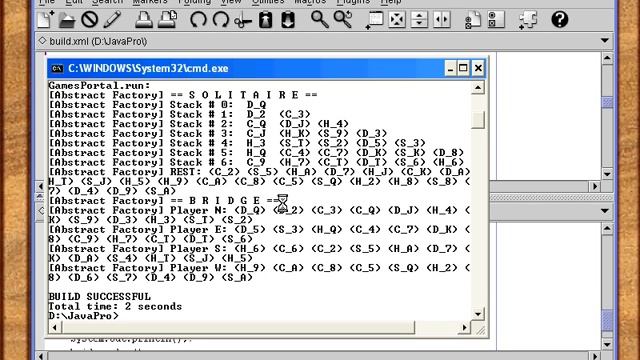Open a new view window icon

pos(374,20)
